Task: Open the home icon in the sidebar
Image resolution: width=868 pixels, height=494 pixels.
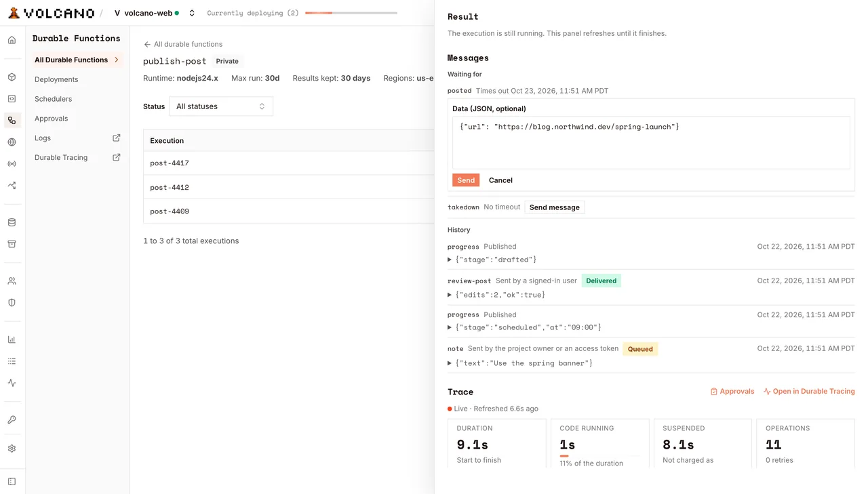Action: [12, 40]
